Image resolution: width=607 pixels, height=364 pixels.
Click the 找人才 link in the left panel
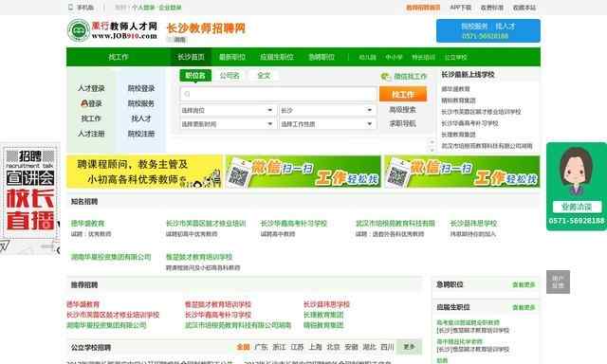[x=141, y=118]
